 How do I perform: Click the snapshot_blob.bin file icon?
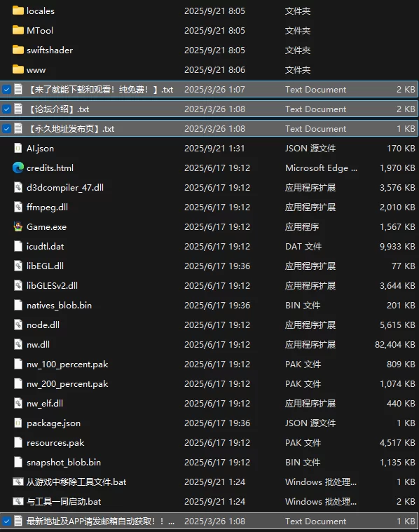click(18, 462)
